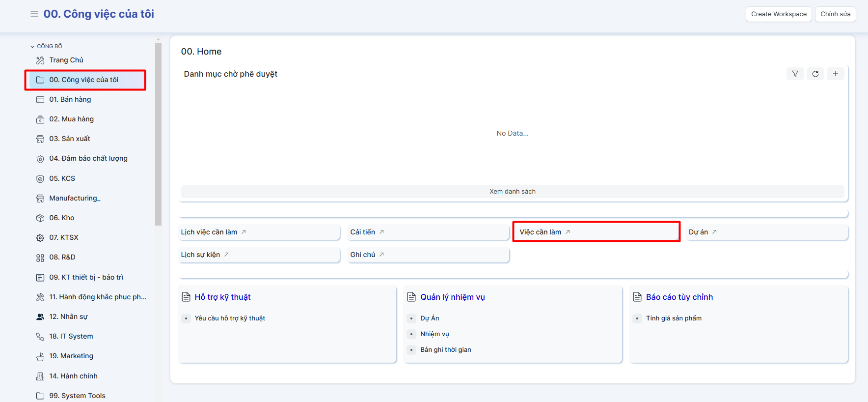Open the 06. Kho workspace
Viewport: 868px width, 402px height.
coord(62,218)
